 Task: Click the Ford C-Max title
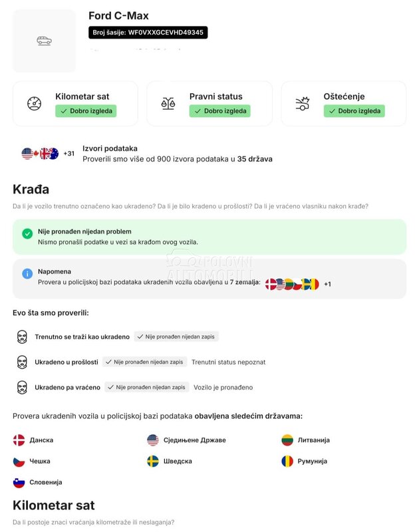118,15
